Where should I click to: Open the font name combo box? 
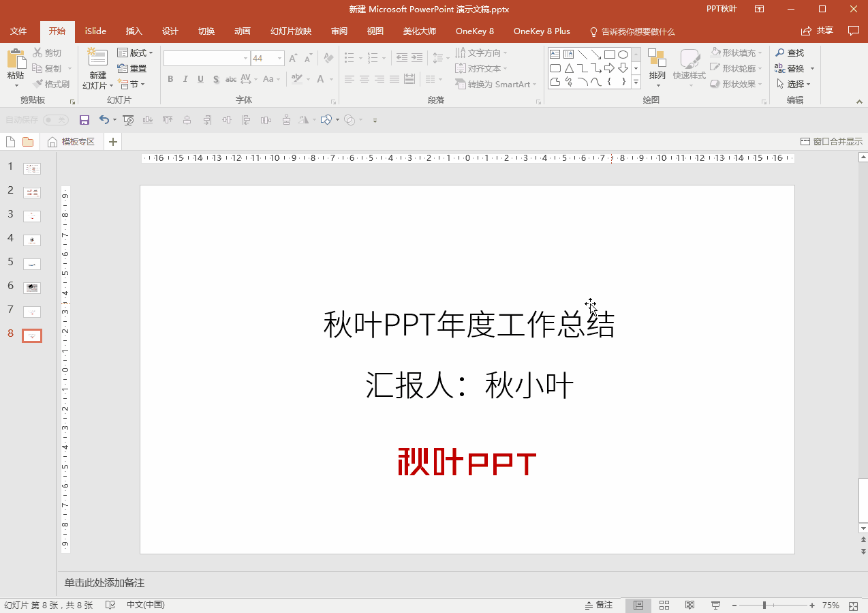pyautogui.click(x=206, y=59)
